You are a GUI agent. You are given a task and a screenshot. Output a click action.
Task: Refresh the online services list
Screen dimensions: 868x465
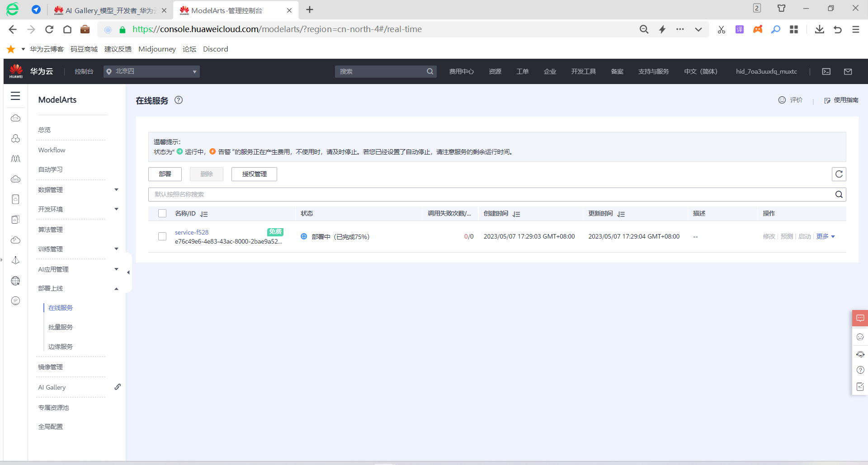click(839, 174)
